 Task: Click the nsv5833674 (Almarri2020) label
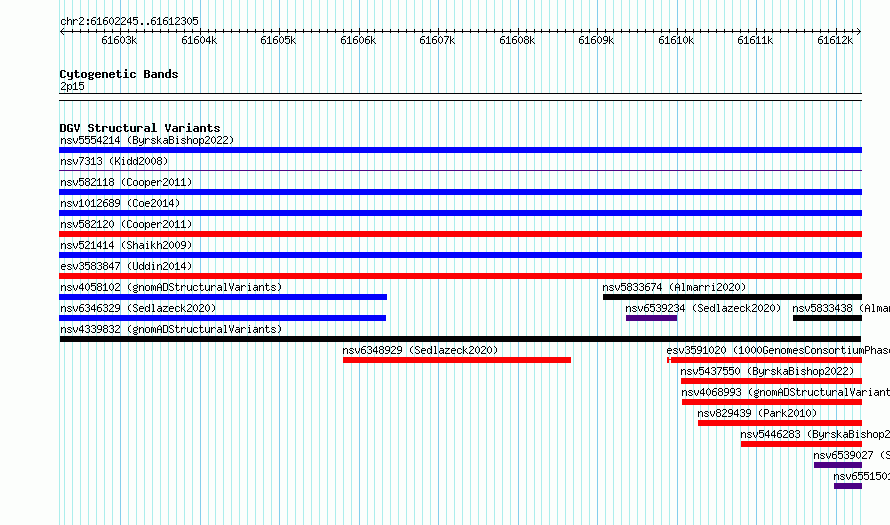[674, 287]
